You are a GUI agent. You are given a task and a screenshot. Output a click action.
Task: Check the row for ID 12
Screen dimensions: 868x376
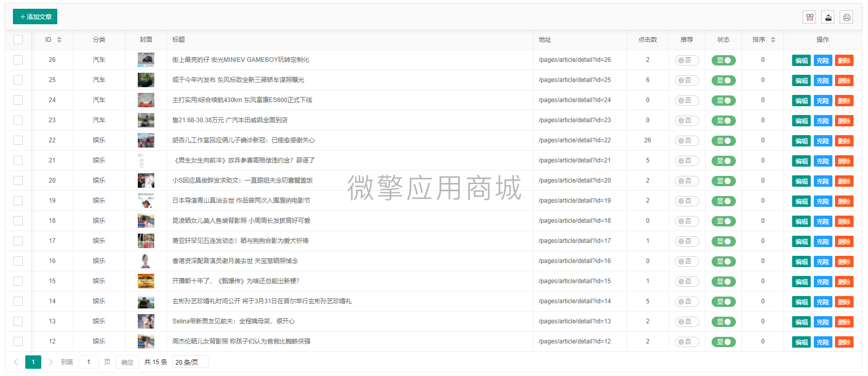[18, 341]
